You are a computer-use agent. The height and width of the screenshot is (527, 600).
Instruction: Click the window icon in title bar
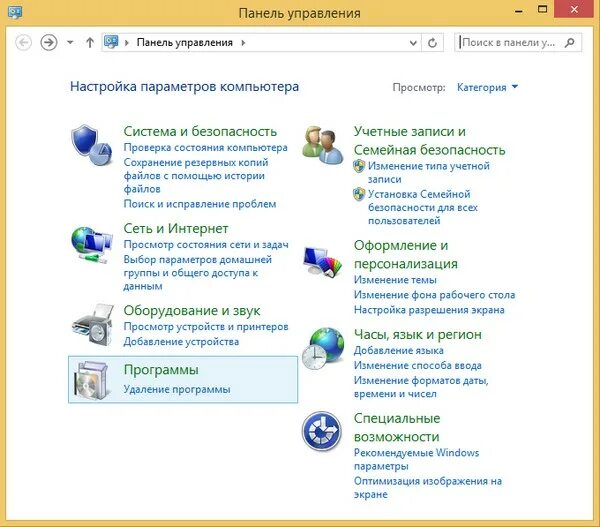pyautogui.click(x=15, y=12)
